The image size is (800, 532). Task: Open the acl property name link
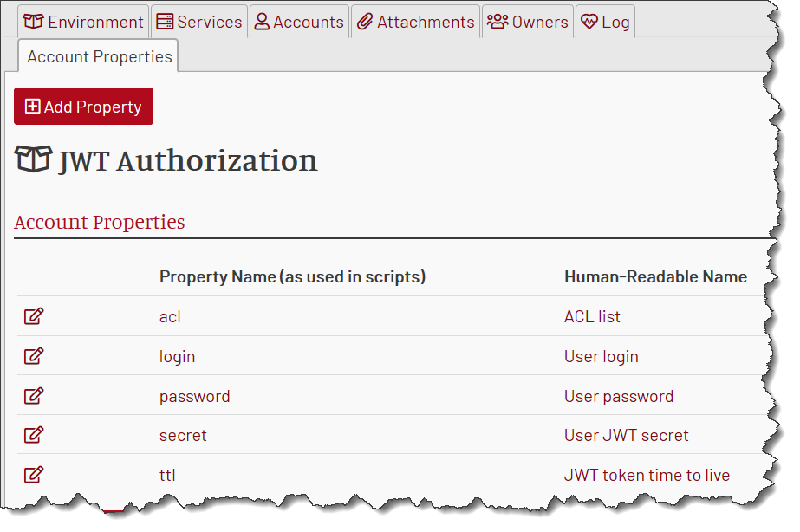point(170,317)
